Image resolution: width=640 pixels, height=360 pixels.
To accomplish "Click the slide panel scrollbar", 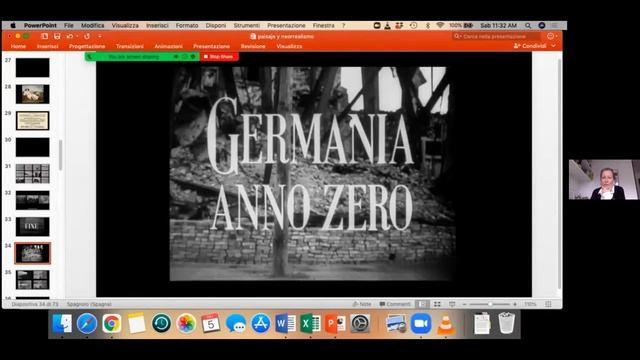I will pos(60,155).
